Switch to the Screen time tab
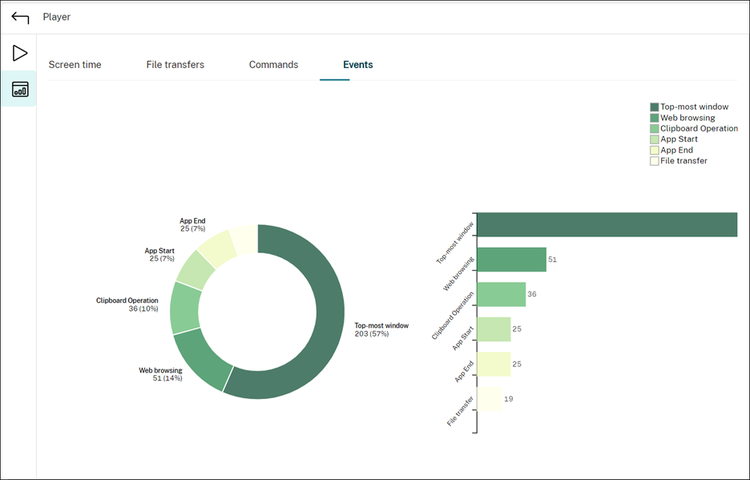The height and width of the screenshot is (480, 750). (75, 65)
